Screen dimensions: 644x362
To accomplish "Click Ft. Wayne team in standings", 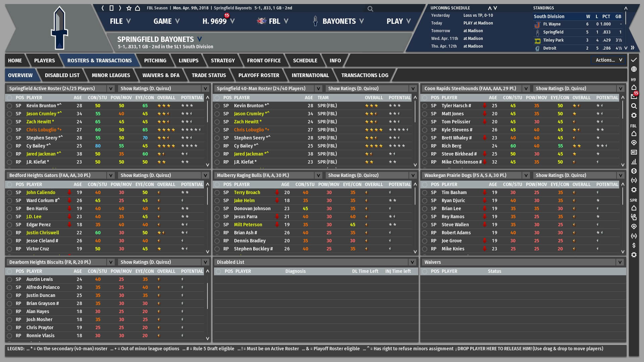I will pyautogui.click(x=552, y=24).
